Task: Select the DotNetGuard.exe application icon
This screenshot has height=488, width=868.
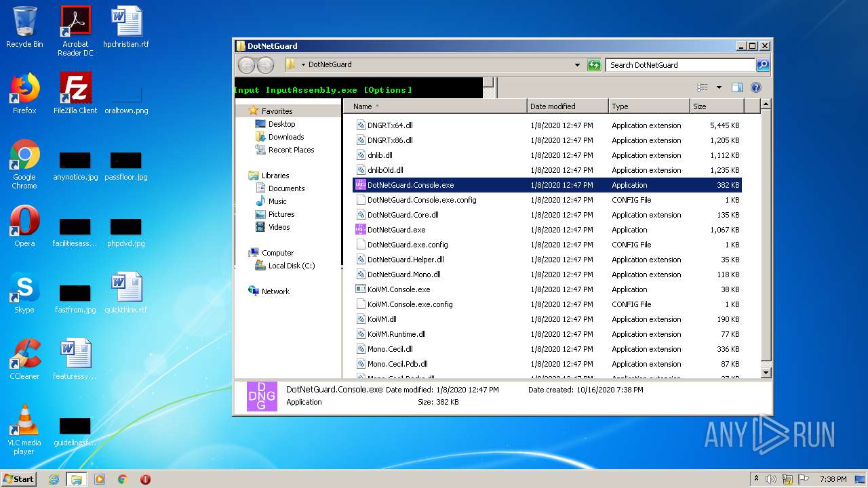Action: coord(361,230)
